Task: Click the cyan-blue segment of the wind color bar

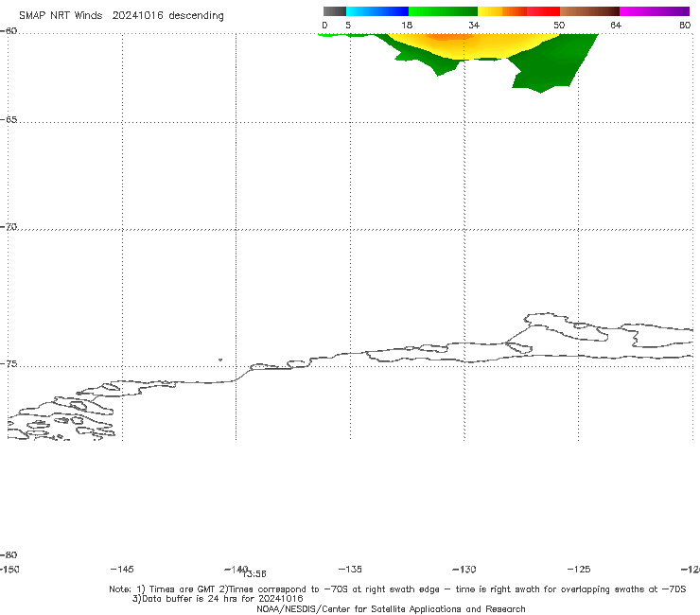Action: 377,11
